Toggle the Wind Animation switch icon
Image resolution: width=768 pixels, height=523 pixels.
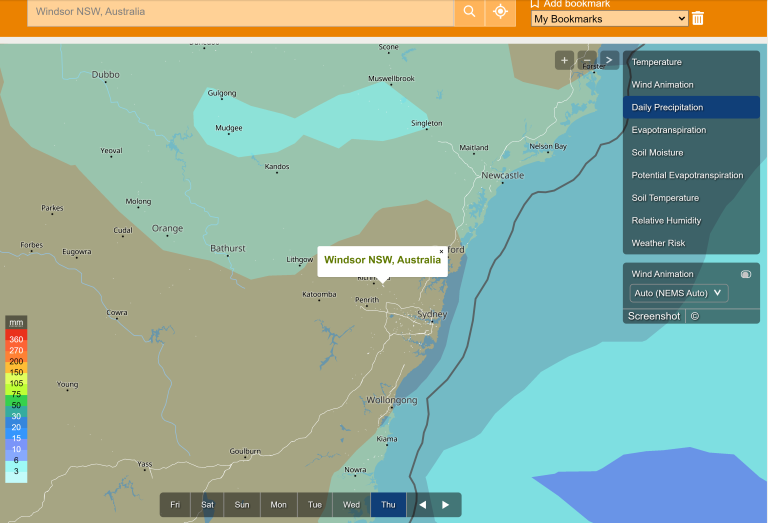tap(745, 274)
